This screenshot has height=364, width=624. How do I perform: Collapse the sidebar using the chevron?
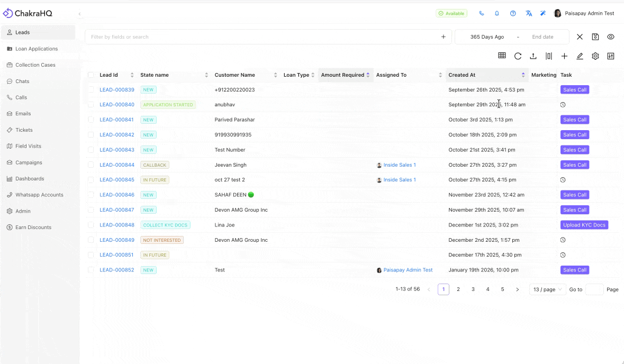pos(79,14)
